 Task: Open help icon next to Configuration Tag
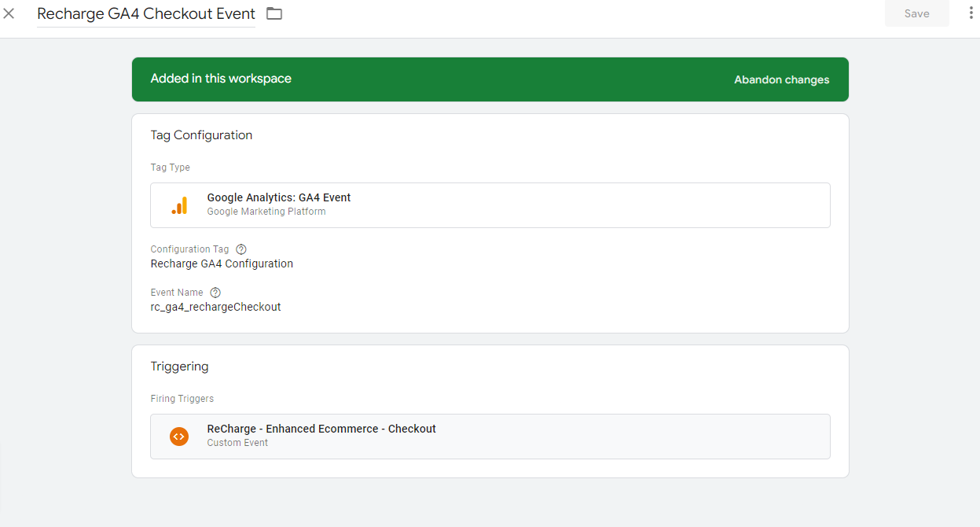(241, 249)
